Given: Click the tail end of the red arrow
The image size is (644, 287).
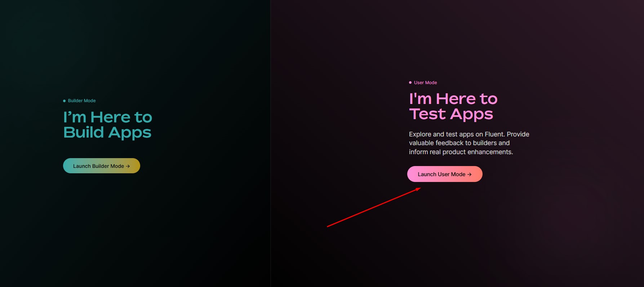Looking at the screenshot, I should coord(328,226).
